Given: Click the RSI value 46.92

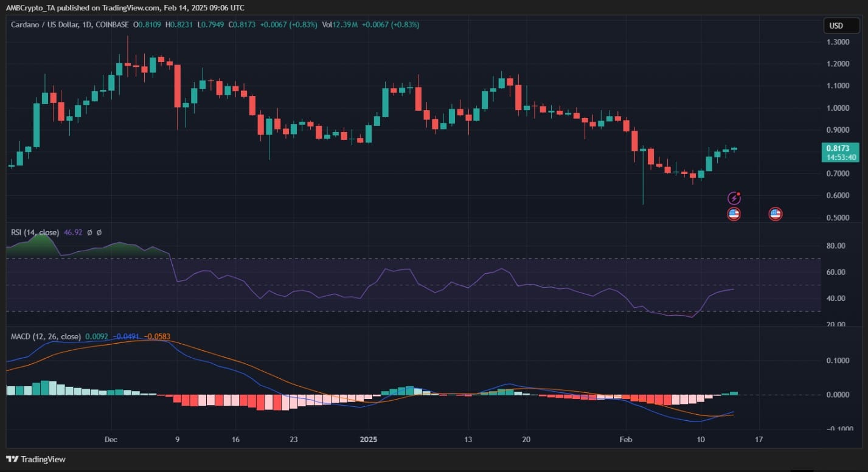Looking at the screenshot, I should coord(72,232).
